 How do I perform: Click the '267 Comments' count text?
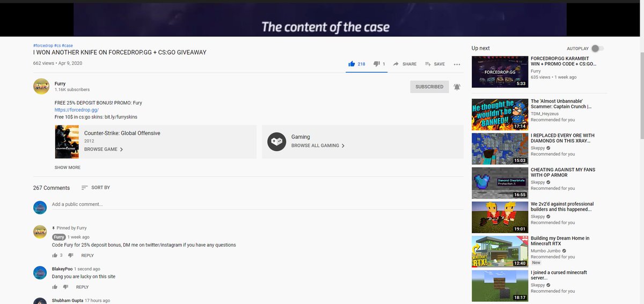pyautogui.click(x=52, y=188)
